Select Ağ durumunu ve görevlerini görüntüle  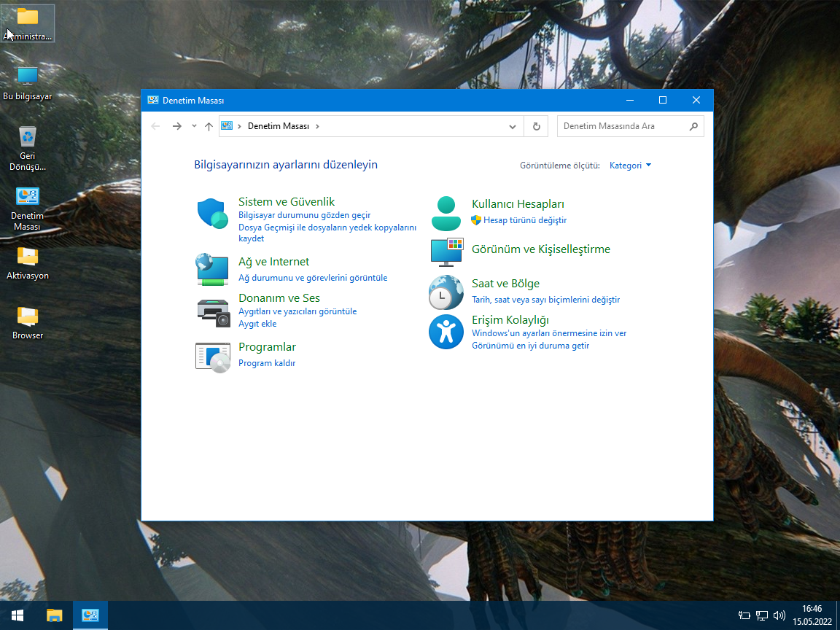313,278
